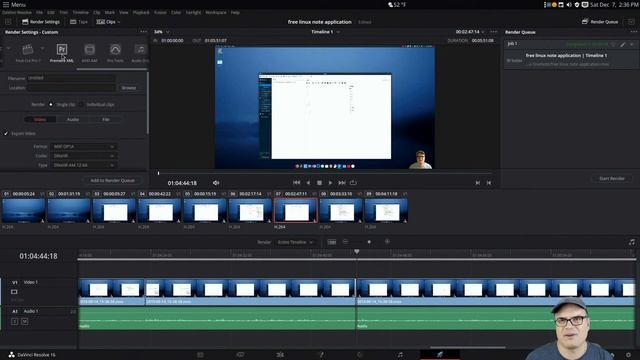Toggle the Tape panel button
Screen dimensions: 640x360
[79, 22]
